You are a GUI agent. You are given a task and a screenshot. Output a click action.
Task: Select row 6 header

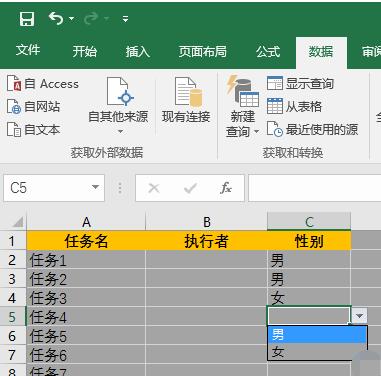[12, 336]
